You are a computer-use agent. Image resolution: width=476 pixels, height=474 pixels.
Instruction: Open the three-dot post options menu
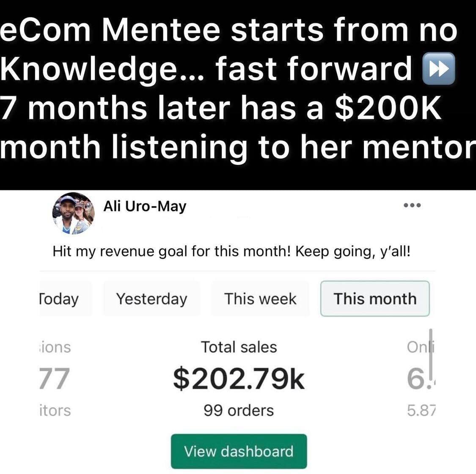click(412, 205)
